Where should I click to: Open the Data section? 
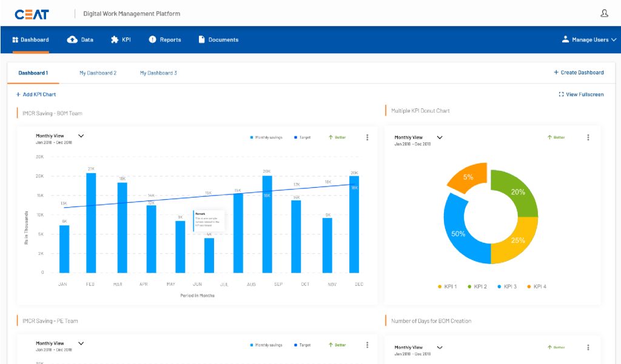click(80, 39)
